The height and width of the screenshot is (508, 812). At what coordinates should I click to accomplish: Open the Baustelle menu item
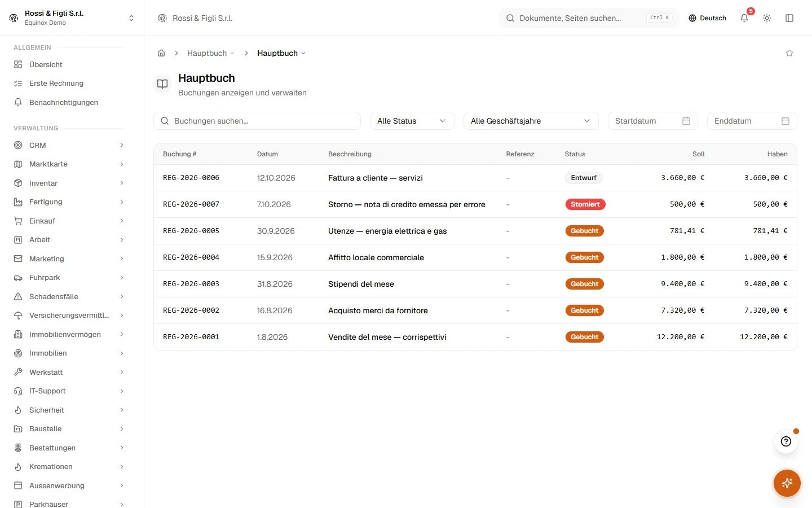69,429
